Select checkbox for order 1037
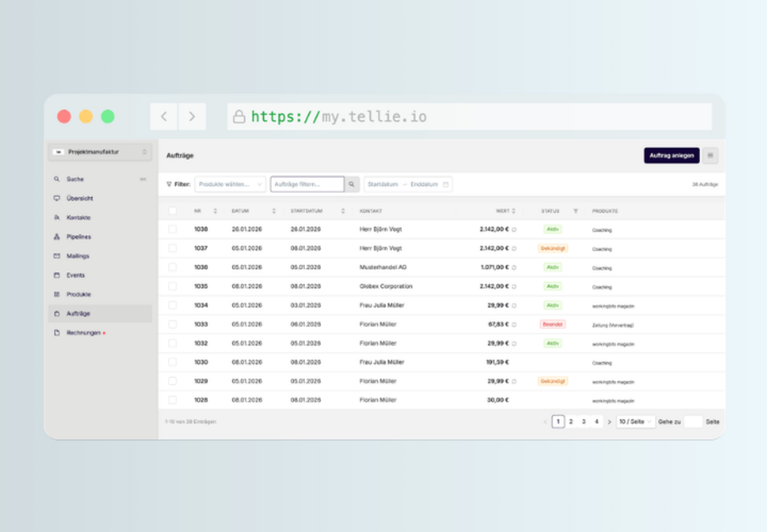 [x=173, y=248]
